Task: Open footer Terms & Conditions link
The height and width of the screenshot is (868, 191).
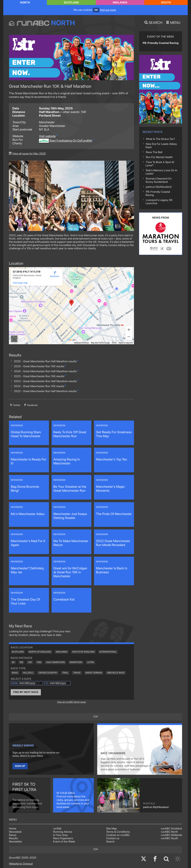Action: coord(118,832)
